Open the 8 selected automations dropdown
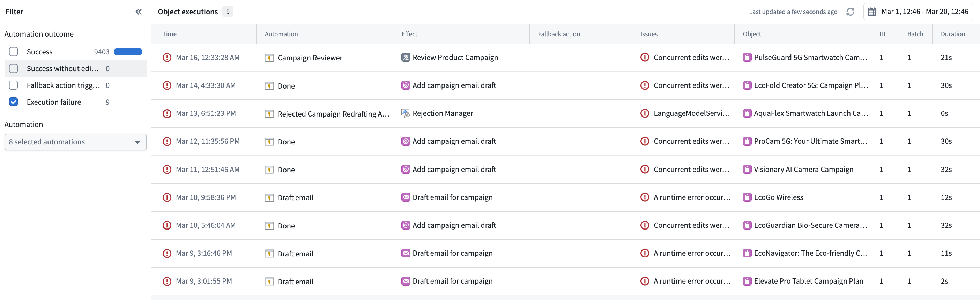 tap(75, 142)
